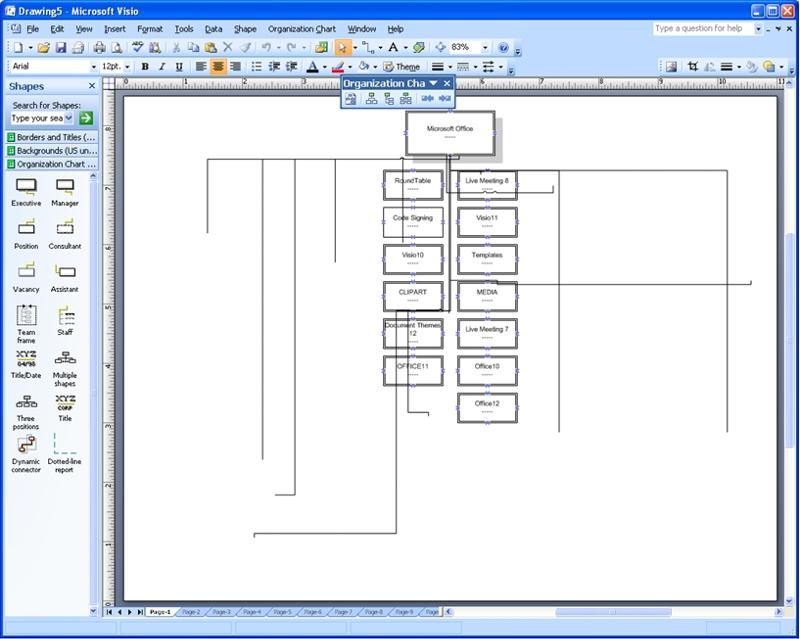Open the Edit menu

[x=57, y=29]
